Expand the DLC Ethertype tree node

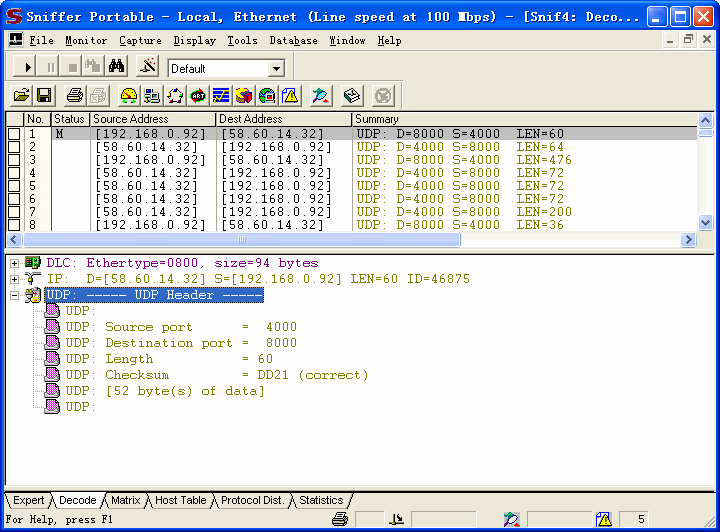(14, 263)
